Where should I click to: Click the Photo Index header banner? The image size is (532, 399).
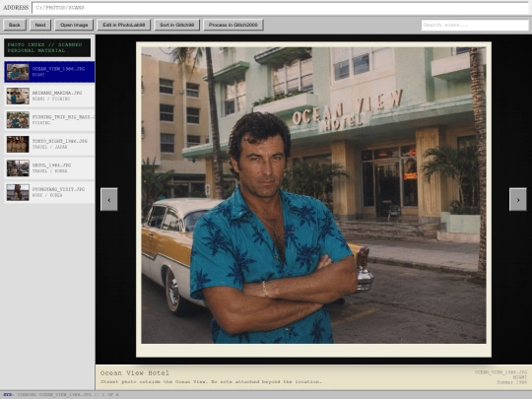(x=47, y=47)
